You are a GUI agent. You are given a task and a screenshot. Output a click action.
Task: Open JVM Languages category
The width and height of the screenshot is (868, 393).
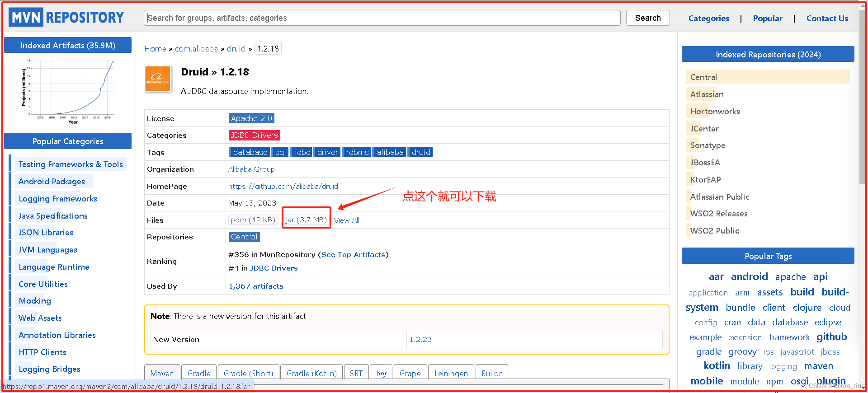coord(48,250)
